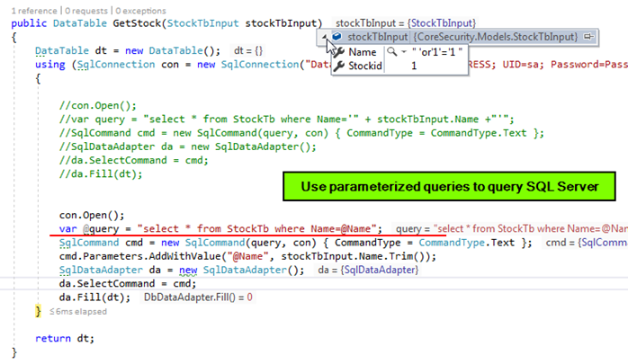Open the text visualizer magnifier for Name
This screenshot has height=364, width=628.
(392, 51)
